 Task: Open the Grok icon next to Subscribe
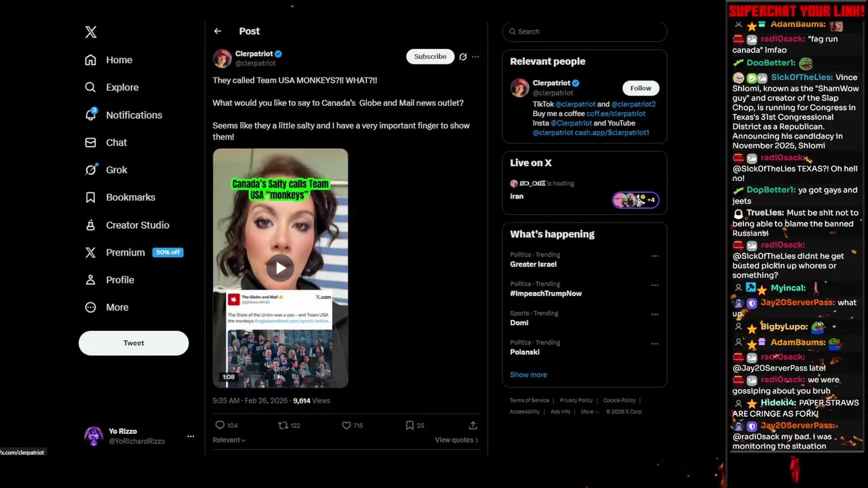462,57
